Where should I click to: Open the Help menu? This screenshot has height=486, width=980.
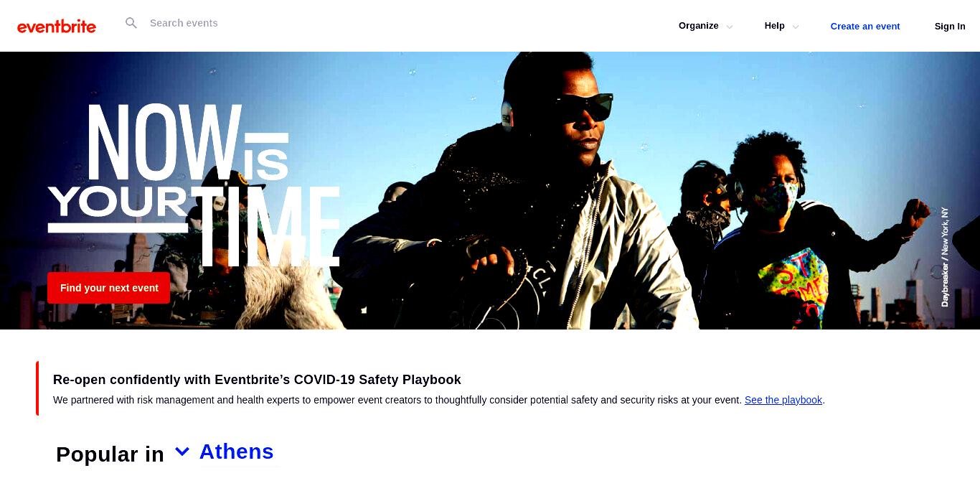pos(774,26)
